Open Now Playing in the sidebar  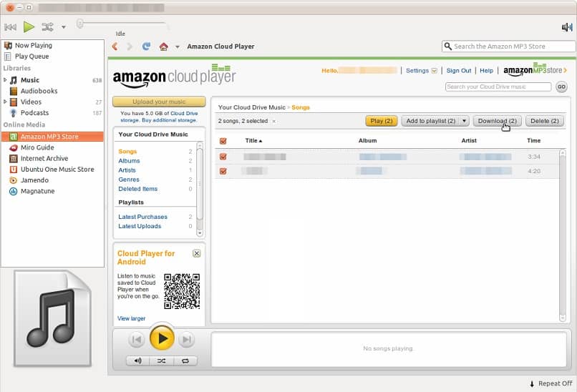33,45
